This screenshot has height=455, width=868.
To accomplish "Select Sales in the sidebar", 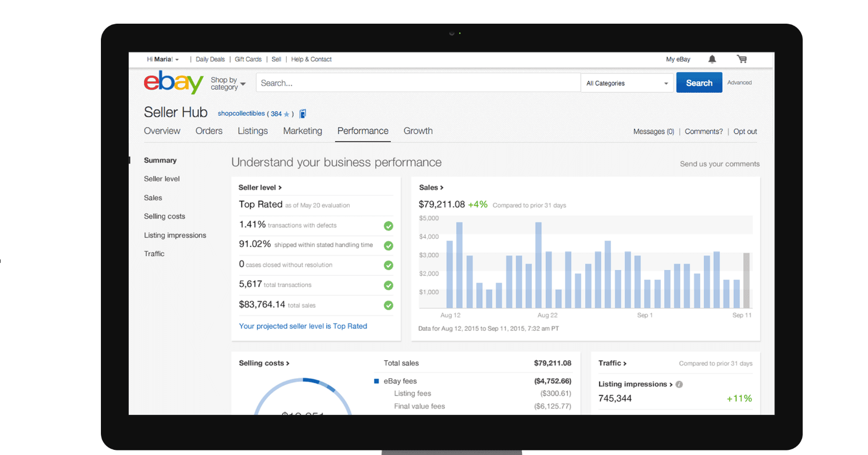I will coord(153,198).
